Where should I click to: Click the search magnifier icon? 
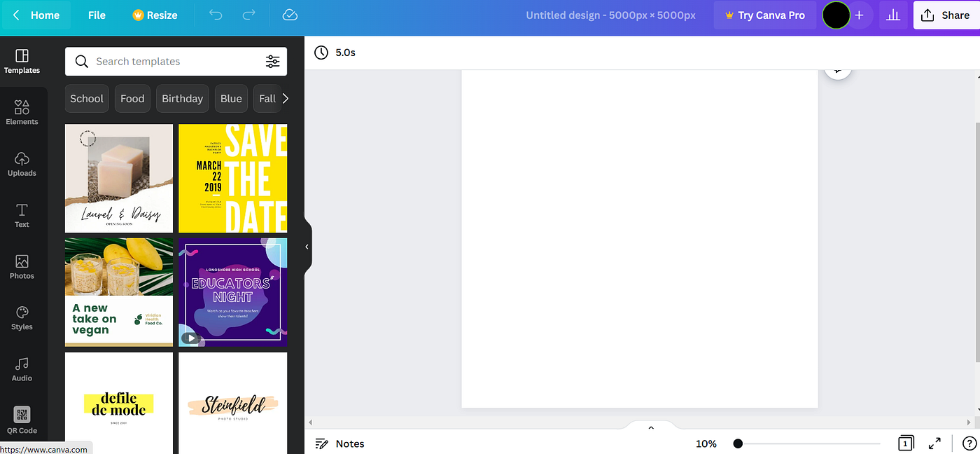(x=82, y=62)
